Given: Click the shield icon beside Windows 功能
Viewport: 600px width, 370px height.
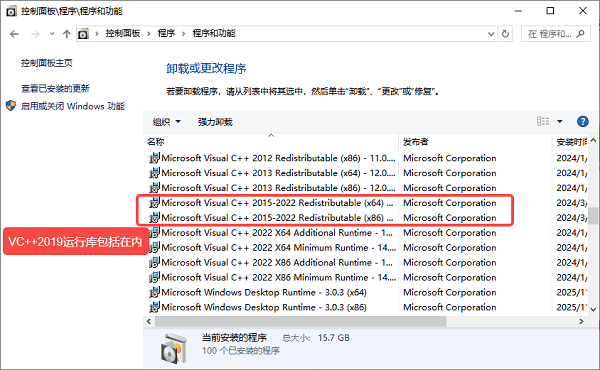Looking at the screenshot, I should [11, 106].
